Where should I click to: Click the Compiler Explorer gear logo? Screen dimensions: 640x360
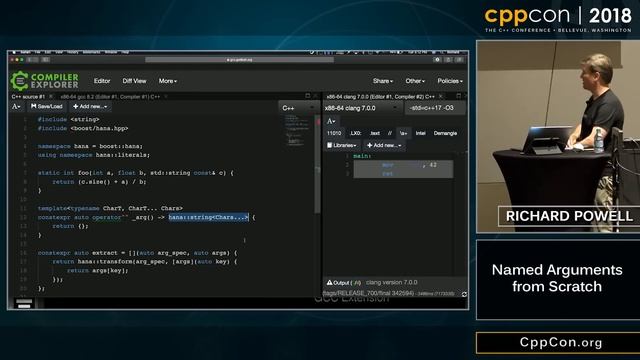coord(19,81)
